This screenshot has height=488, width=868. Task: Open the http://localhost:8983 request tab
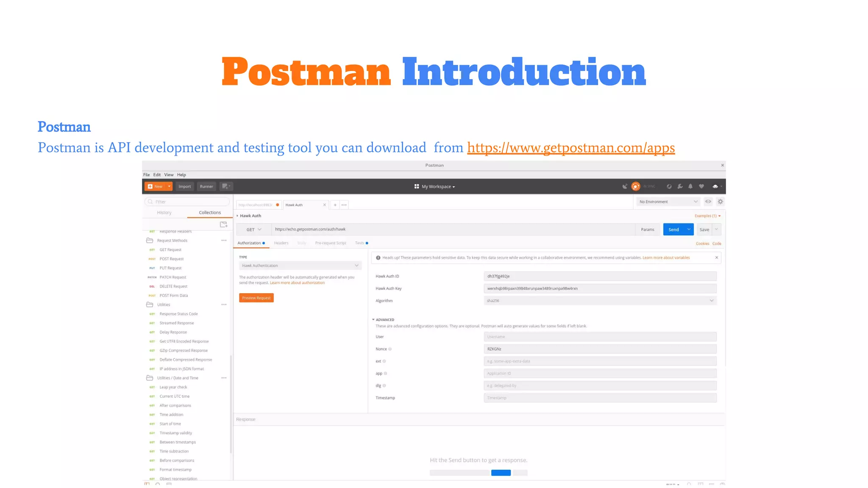pos(258,205)
